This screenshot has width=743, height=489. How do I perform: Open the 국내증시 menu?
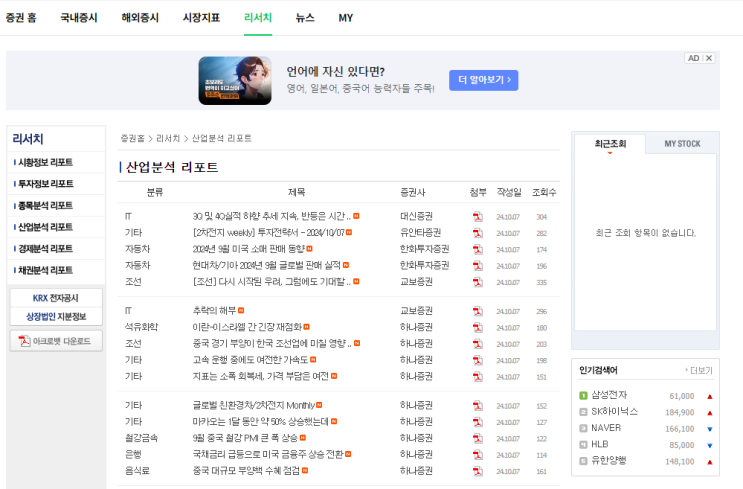[79, 18]
